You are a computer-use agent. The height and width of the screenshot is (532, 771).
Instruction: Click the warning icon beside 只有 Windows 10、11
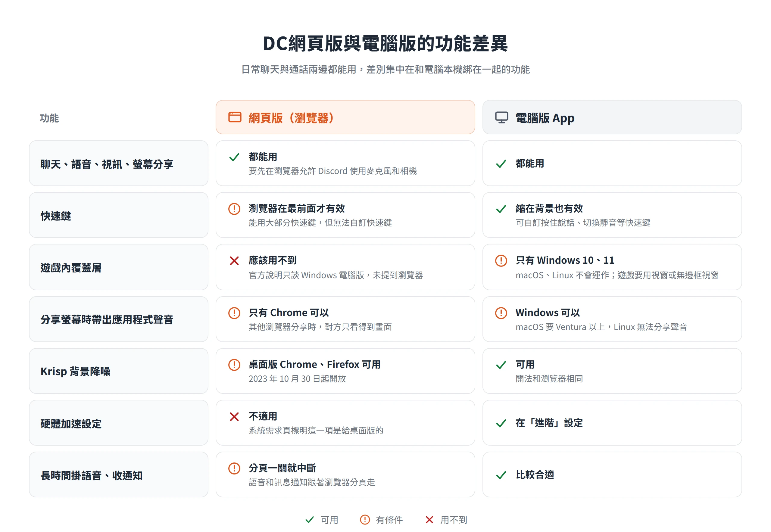(501, 261)
